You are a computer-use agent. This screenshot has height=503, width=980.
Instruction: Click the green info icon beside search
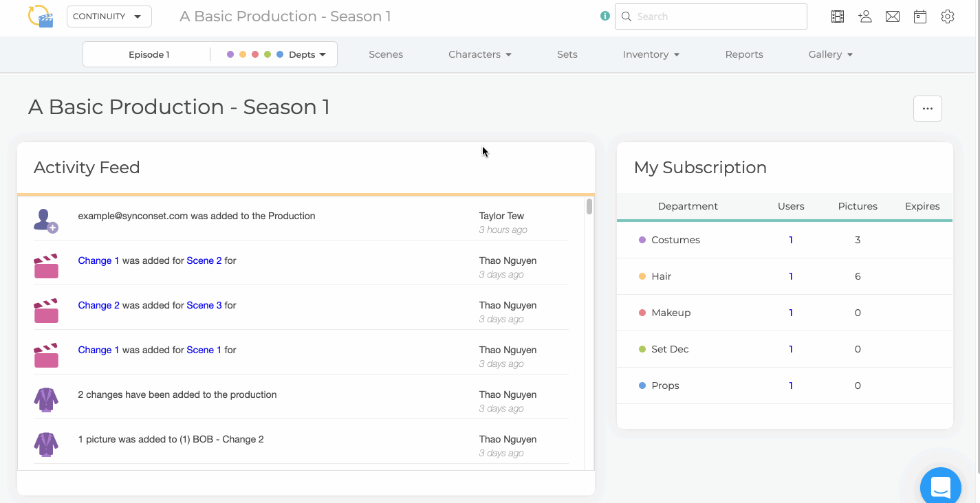coord(605,16)
